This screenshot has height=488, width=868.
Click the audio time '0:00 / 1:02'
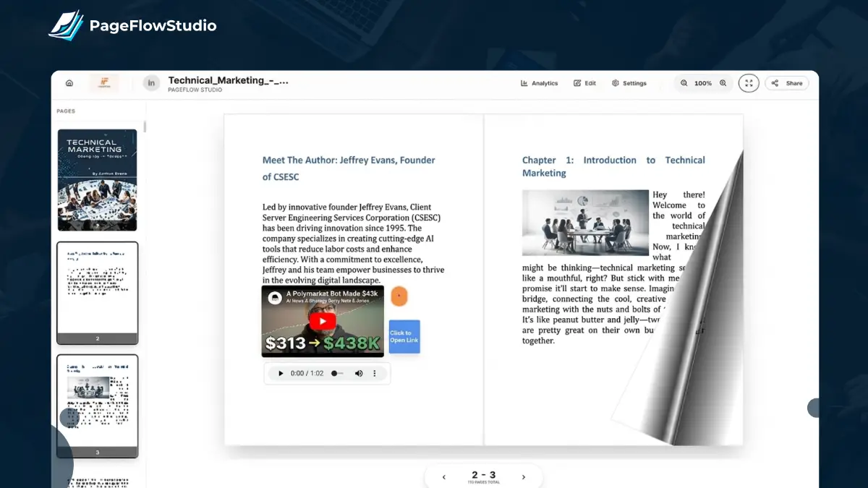[307, 374]
